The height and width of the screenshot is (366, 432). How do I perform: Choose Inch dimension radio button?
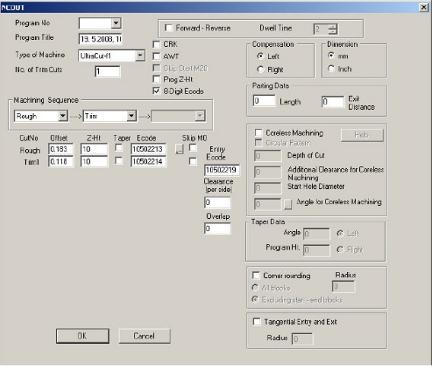click(331, 69)
